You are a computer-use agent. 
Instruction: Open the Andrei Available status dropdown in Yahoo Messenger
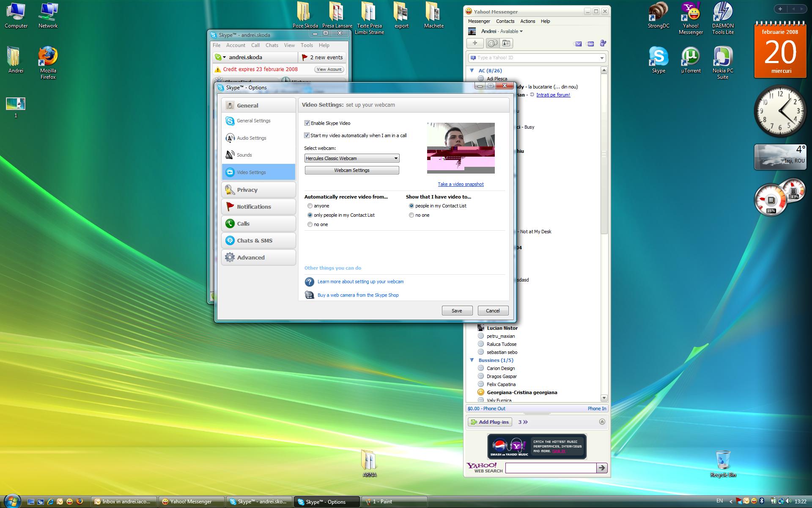tap(502, 31)
